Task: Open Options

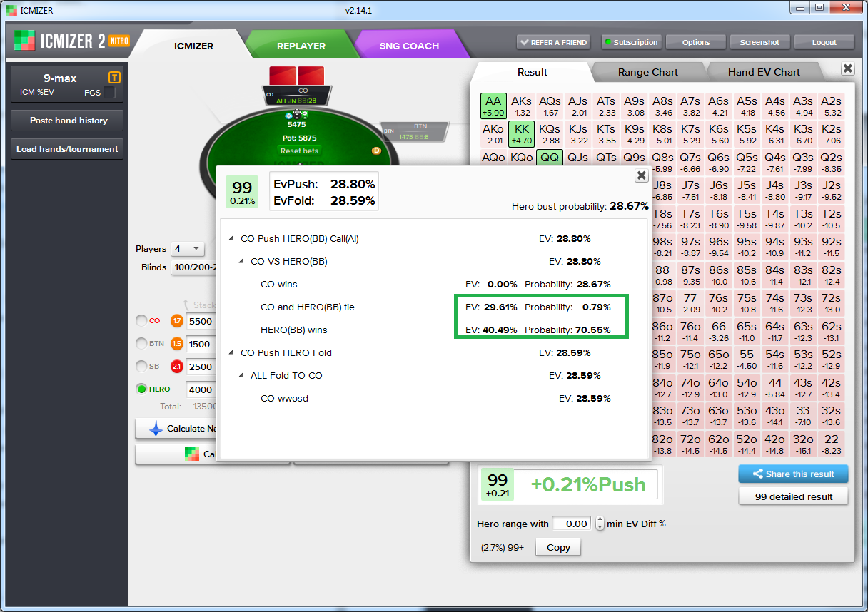Action: pos(696,42)
